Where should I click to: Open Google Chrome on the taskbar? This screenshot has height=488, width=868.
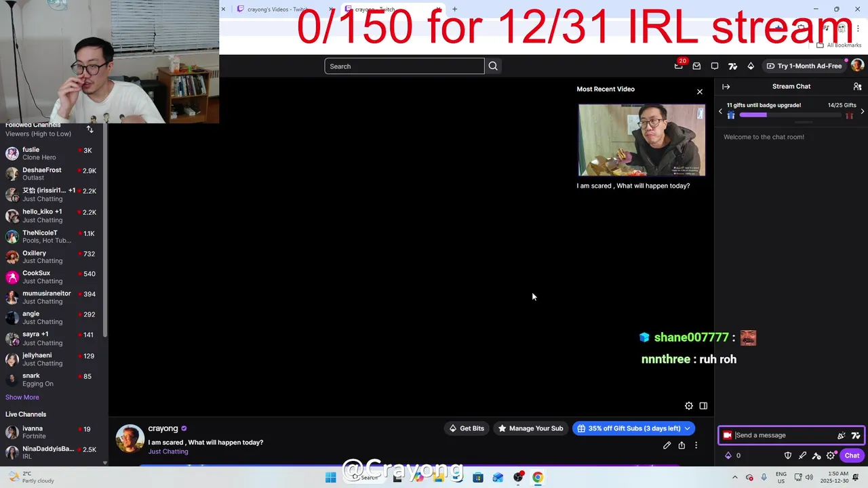click(x=538, y=477)
